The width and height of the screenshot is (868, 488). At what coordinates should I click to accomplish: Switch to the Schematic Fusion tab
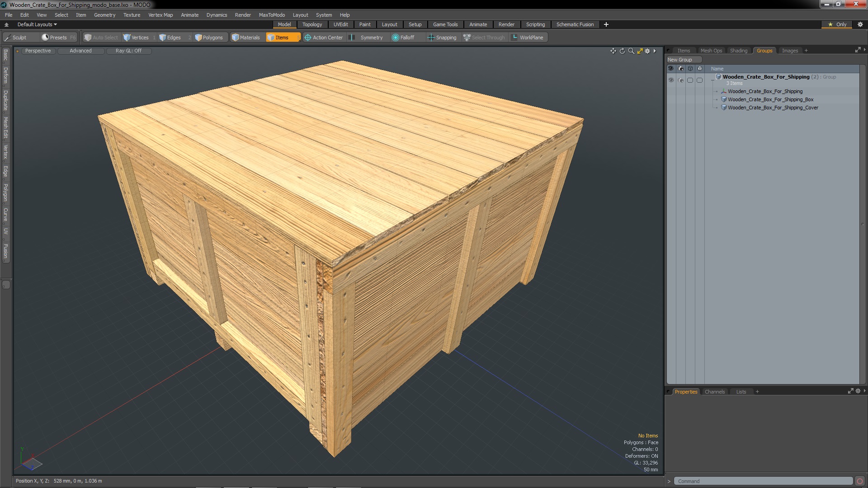click(x=575, y=24)
